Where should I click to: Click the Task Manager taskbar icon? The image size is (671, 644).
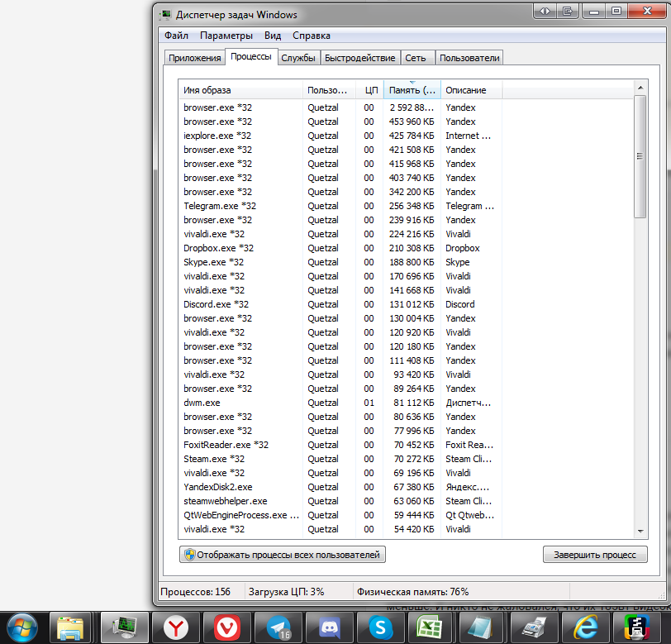[x=125, y=627]
